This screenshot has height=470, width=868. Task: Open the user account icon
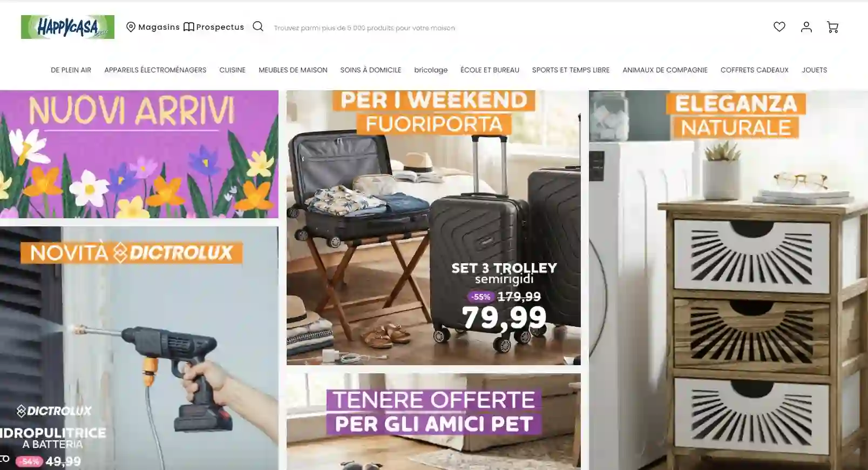pos(806,26)
